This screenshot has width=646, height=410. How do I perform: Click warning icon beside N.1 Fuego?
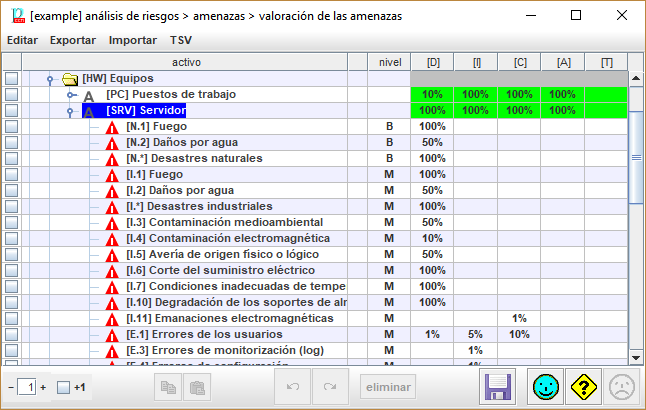[x=113, y=127]
